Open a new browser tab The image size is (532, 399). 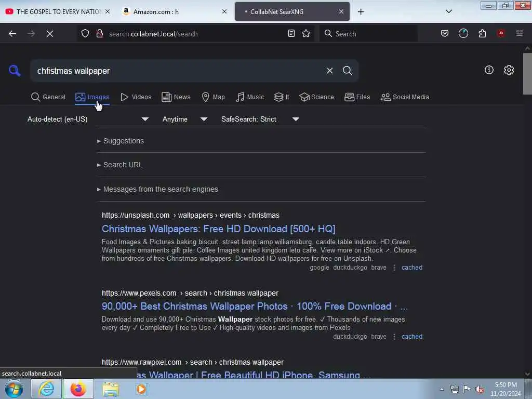click(361, 12)
